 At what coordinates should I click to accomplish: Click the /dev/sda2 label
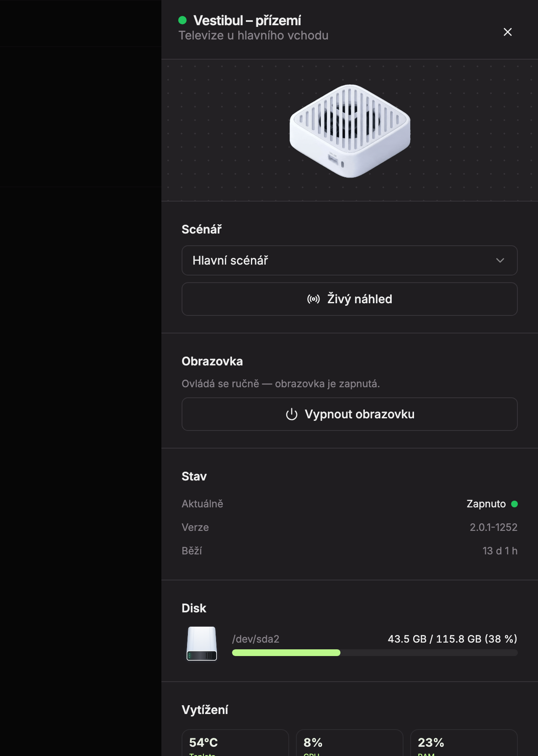tap(256, 639)
